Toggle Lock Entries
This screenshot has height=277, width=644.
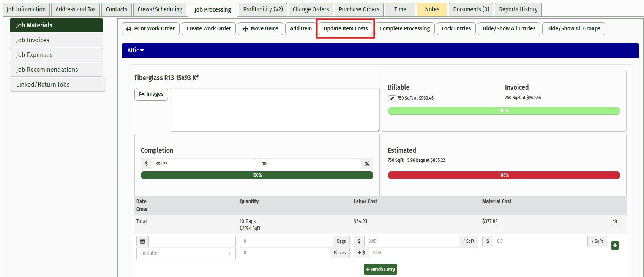[456, 29]
